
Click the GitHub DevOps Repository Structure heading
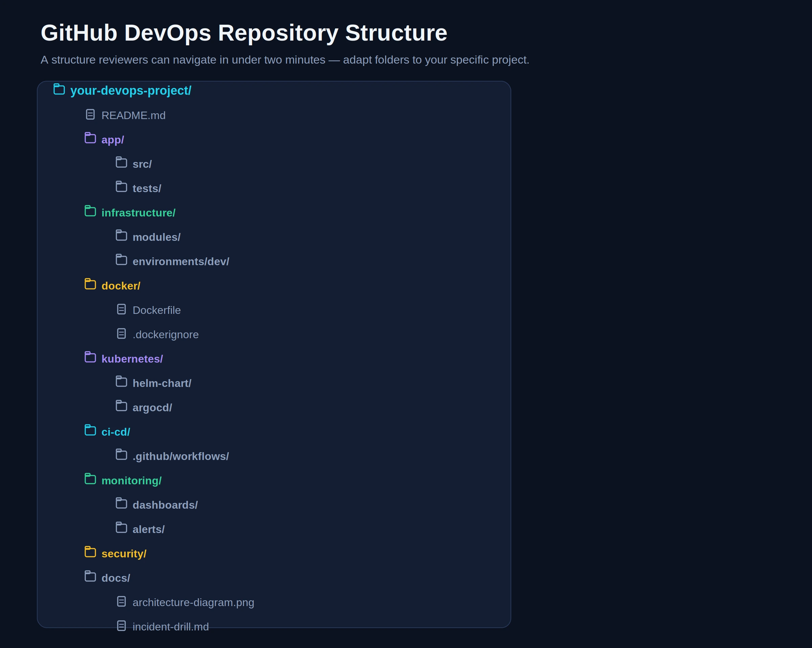244,33
